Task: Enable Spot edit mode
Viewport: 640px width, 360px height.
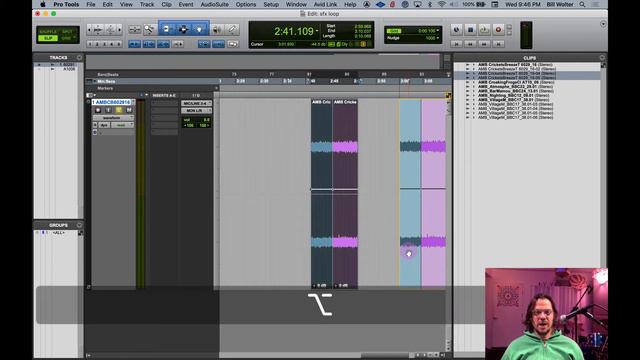Action: tap(67, 31)
